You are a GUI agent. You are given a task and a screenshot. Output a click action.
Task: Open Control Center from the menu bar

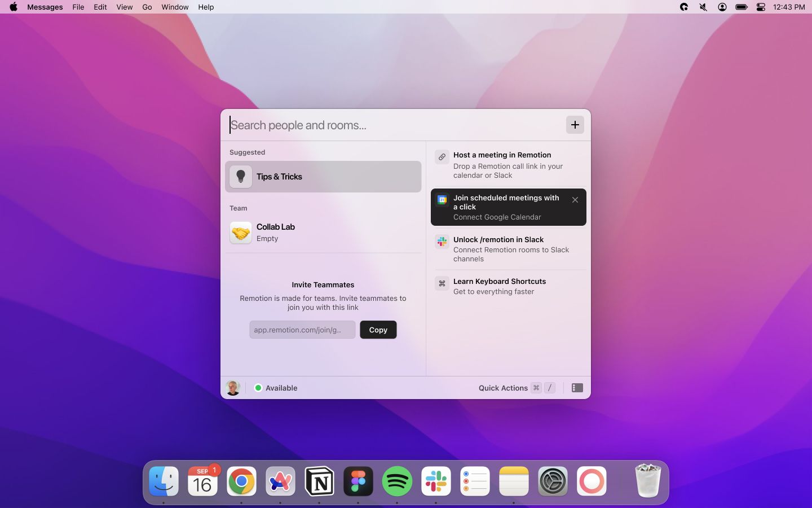[761, 7]
